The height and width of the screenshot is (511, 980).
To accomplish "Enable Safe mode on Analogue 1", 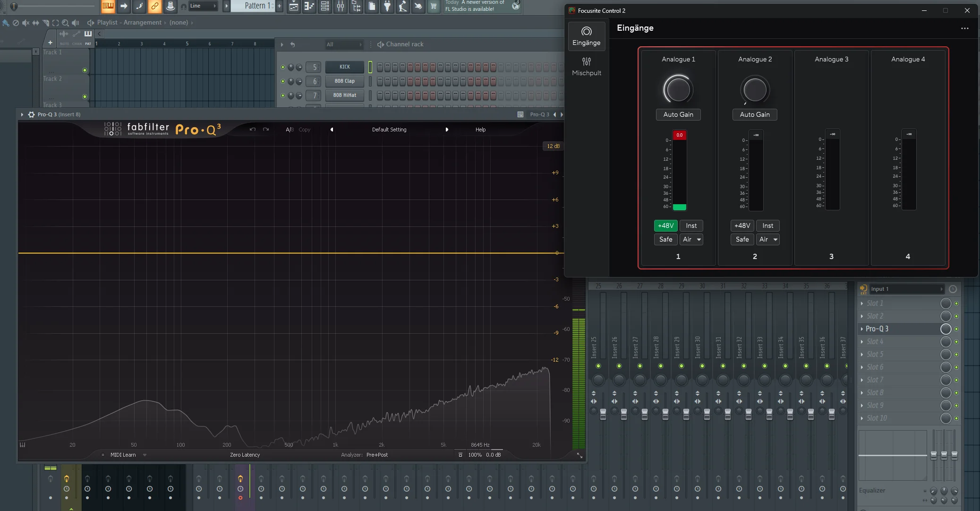I will click(666, 240).
